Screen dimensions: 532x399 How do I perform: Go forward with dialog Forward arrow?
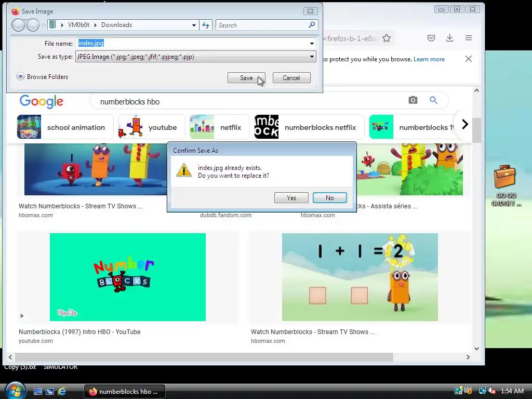[33, 25]
